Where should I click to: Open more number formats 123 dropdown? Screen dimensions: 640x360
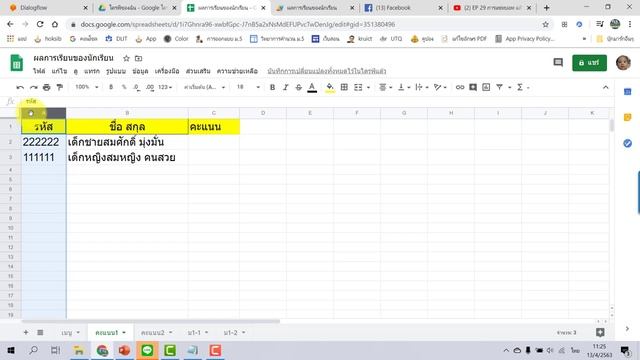click(x=165, y=87)
